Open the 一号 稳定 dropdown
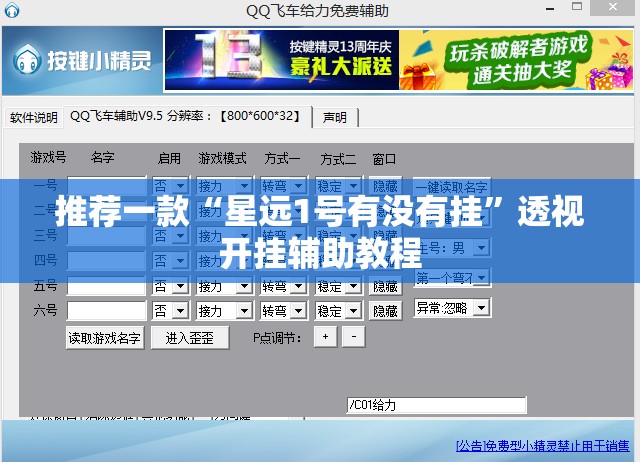This screenshot has height=462, width=640. (x=339, y=187)
